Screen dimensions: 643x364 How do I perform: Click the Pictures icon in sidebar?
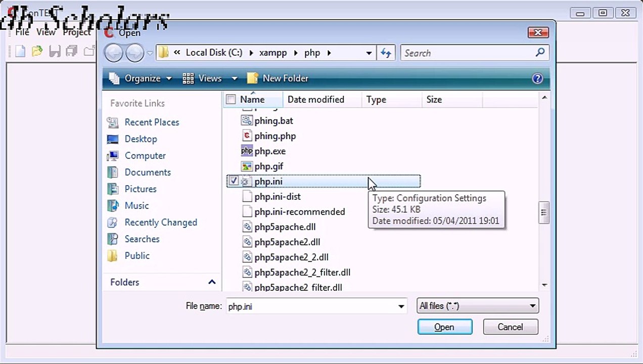[x=113, y=189]
